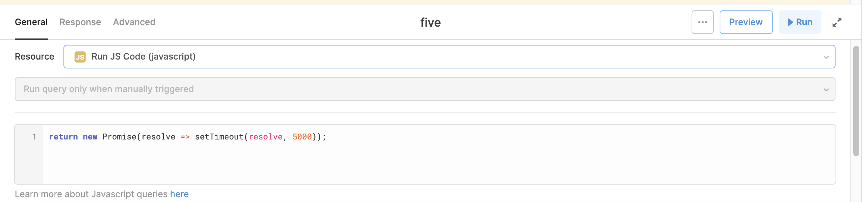Click line number 1 in gutter

pyautogui.click(x=34, y=137)
